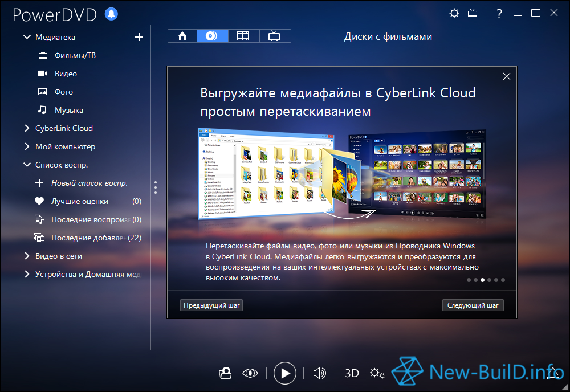Open Фильмы/ТВ library

(75, 55)
